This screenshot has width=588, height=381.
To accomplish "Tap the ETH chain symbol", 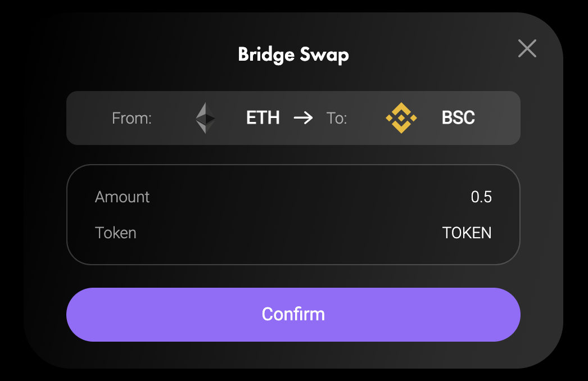I will coord(263,118).
